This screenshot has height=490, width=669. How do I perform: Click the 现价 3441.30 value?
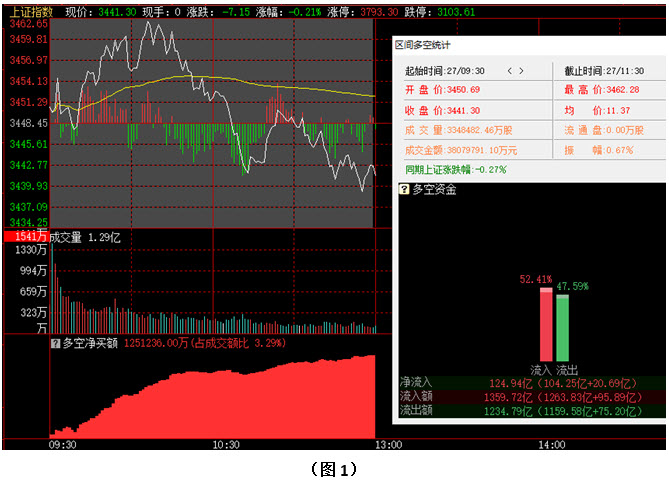(117, 12)
